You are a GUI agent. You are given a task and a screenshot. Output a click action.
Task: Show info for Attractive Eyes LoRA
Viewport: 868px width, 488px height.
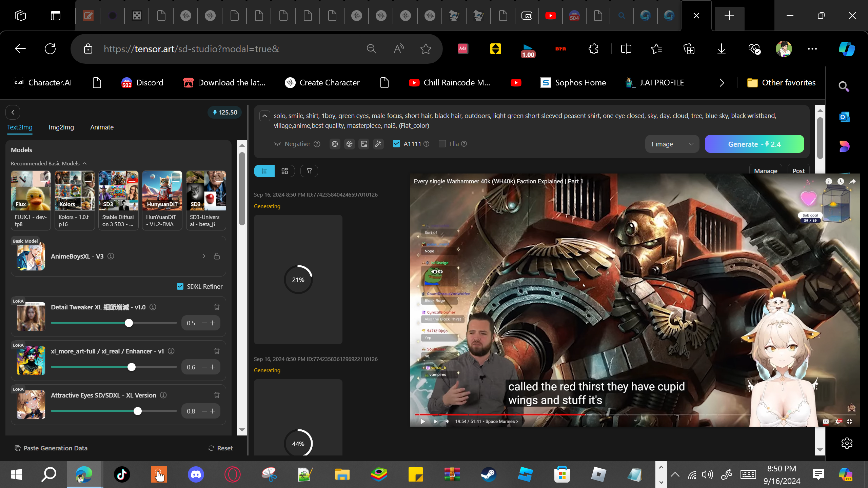coord(163,395)
